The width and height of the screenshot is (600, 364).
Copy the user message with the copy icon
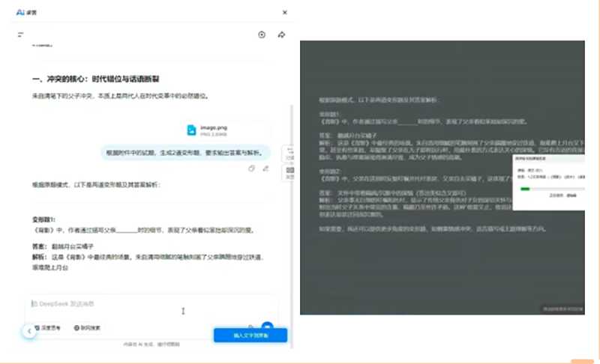(x=252, y=169)
